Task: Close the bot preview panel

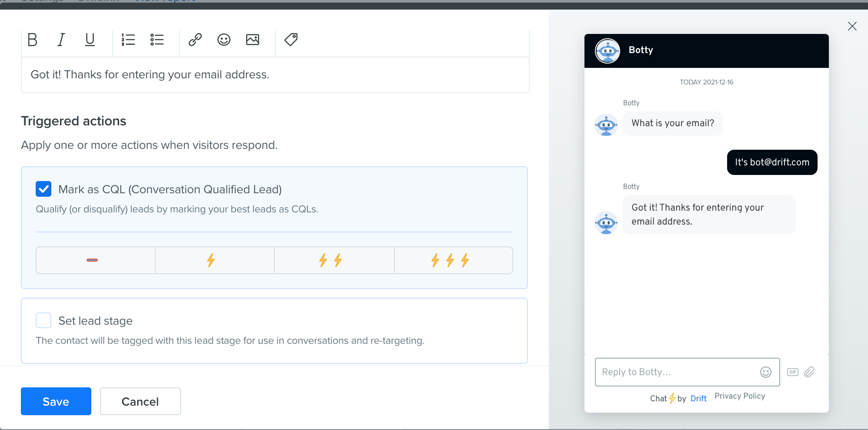Action: coord(852,26)
